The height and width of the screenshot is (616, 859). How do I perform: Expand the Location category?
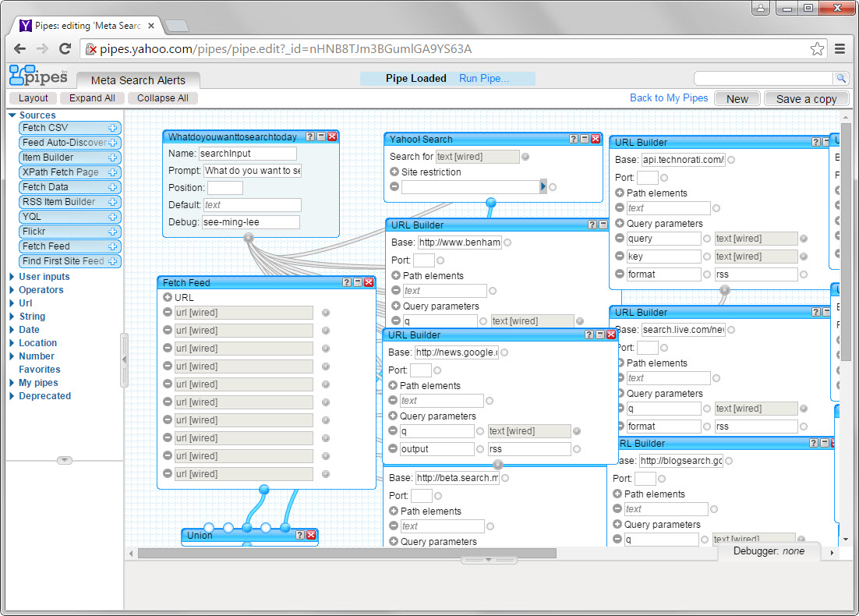coord(12,343)
